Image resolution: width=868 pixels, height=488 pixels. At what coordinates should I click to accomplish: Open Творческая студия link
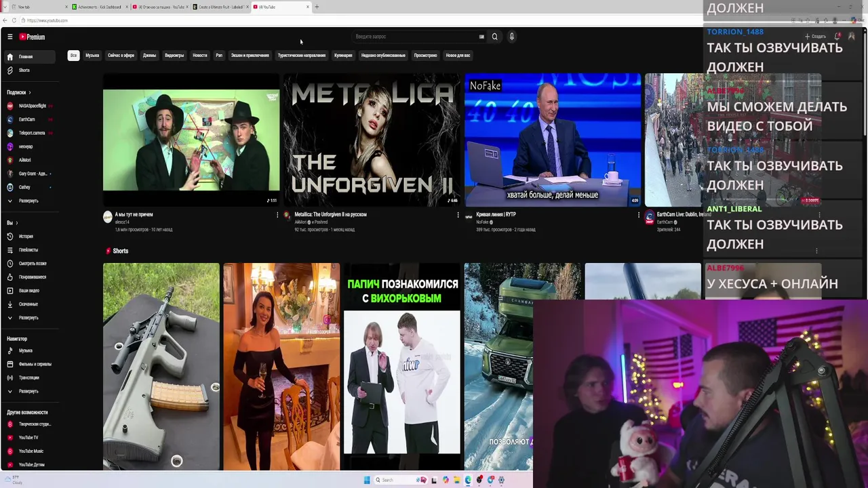click(29, 424)
